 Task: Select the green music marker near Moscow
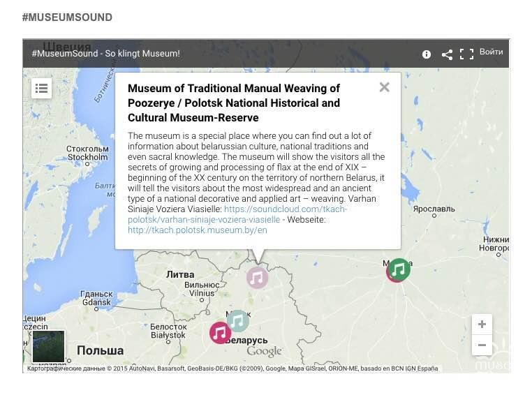(399, 269)
